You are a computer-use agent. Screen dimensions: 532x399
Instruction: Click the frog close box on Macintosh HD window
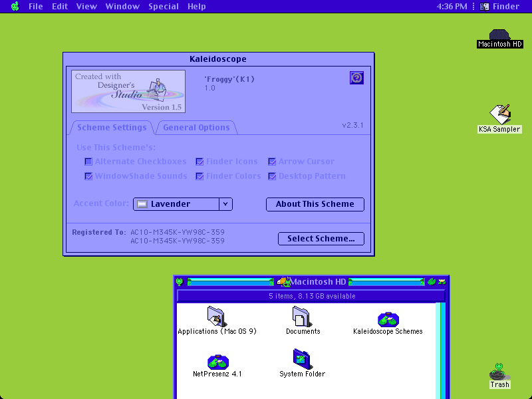pyautogui.click(x=180, y=281)
